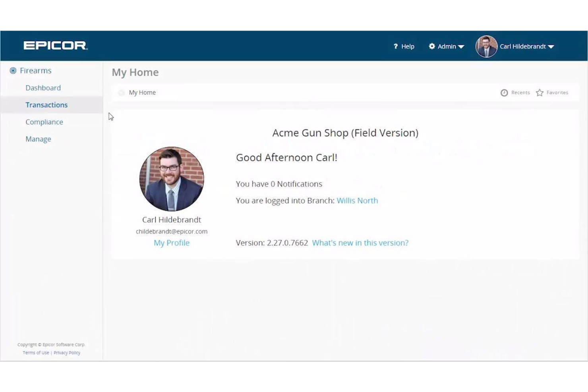The image size is (588, 392).
Task: Click the 'Version: 2.27.0.7662' text
Action: 272,243
